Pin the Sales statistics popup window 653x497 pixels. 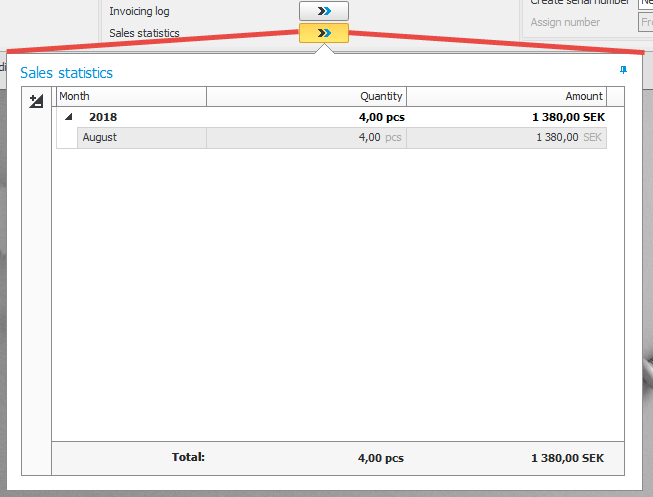pyautogui.click(x=624, y=70)
